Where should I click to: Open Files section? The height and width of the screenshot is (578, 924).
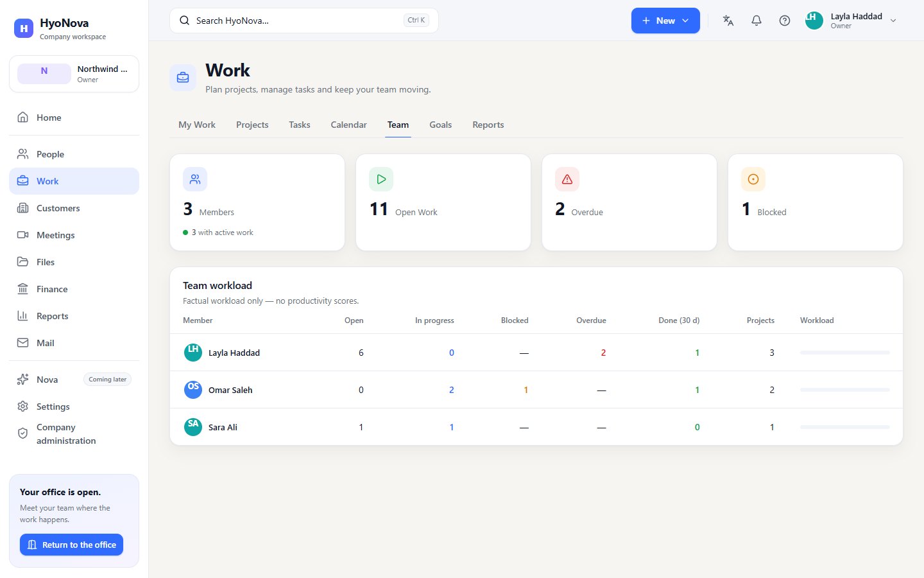[x=74, y=262]
